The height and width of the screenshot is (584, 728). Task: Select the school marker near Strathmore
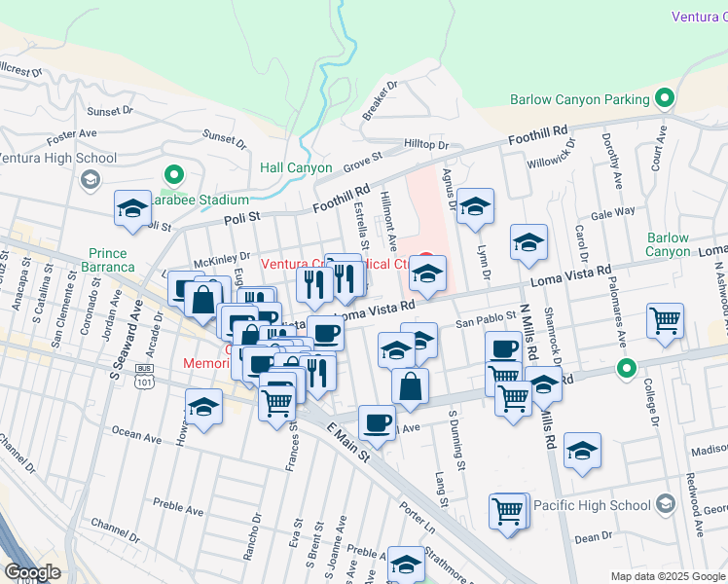(406, 566)
